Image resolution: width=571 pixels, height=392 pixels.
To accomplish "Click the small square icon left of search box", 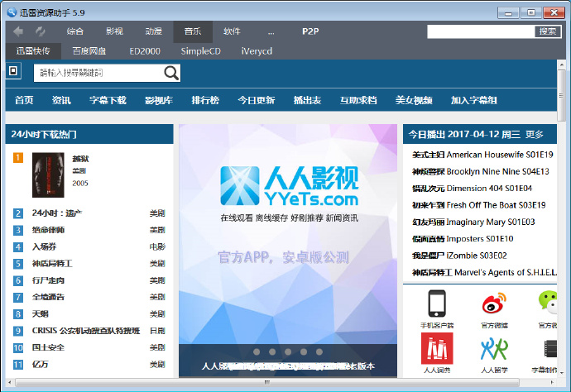I will pyautogui.click(x=13, y=70).
